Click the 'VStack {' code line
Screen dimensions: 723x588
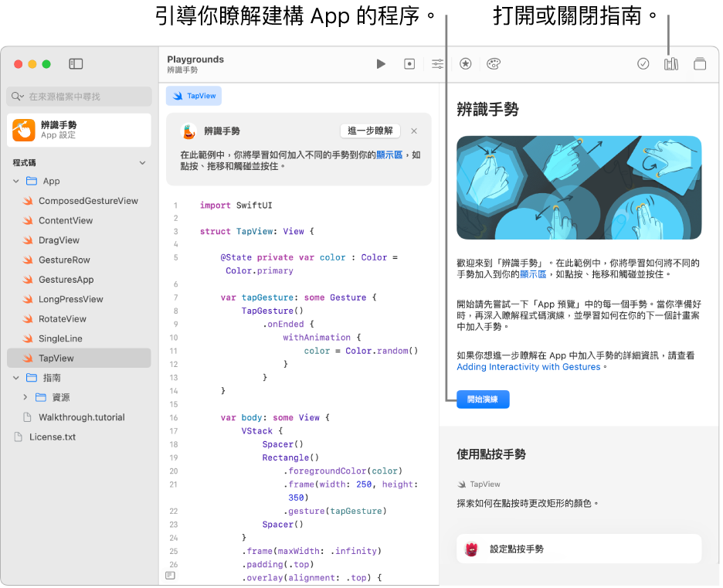click(262, 430)
